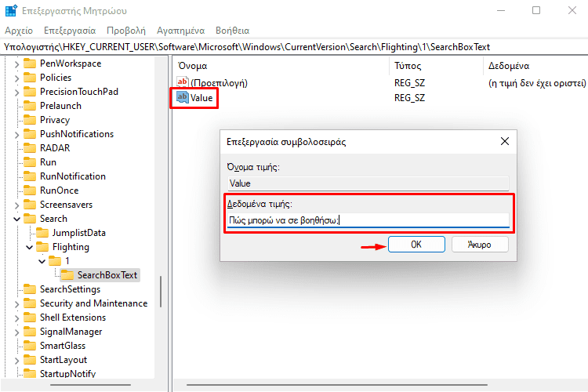The height and width of the screenshot is (392, 588).
Task: Expand the Shell Extensions key
Action: [x=16, y=318]
